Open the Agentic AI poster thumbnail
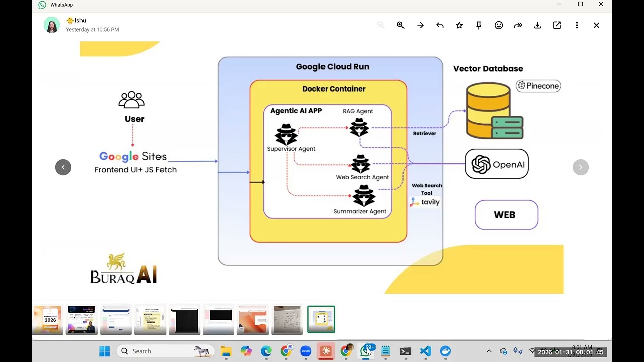This screenshot has width=644, height=362. 82,320
